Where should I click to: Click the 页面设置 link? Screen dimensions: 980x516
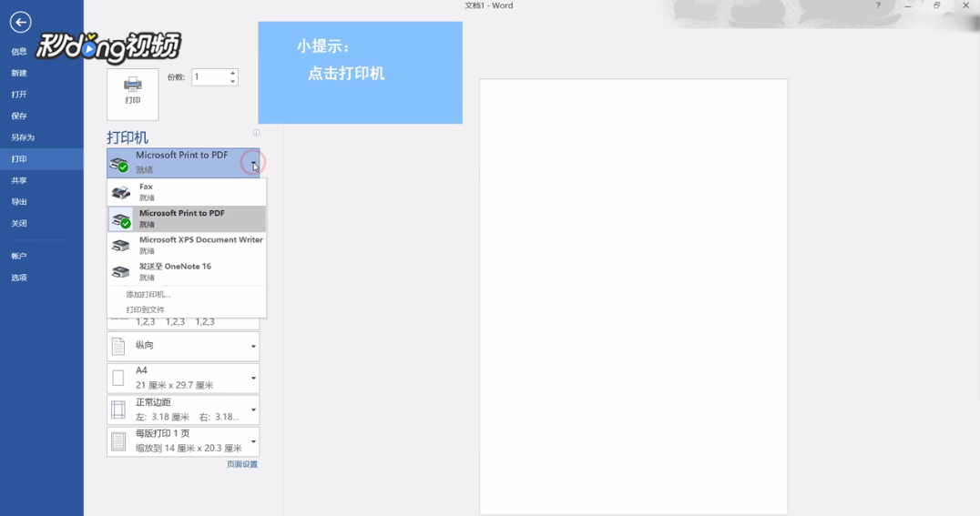point(242,464)
